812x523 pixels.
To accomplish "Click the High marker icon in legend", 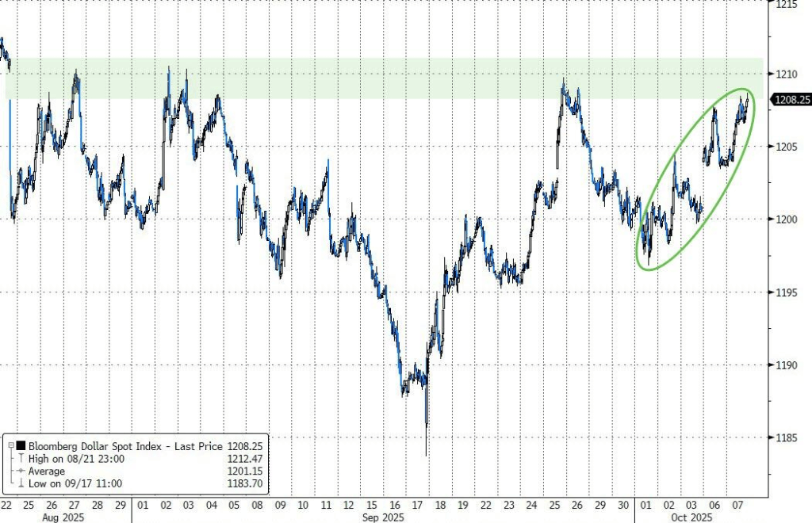I will click(19, 457).
